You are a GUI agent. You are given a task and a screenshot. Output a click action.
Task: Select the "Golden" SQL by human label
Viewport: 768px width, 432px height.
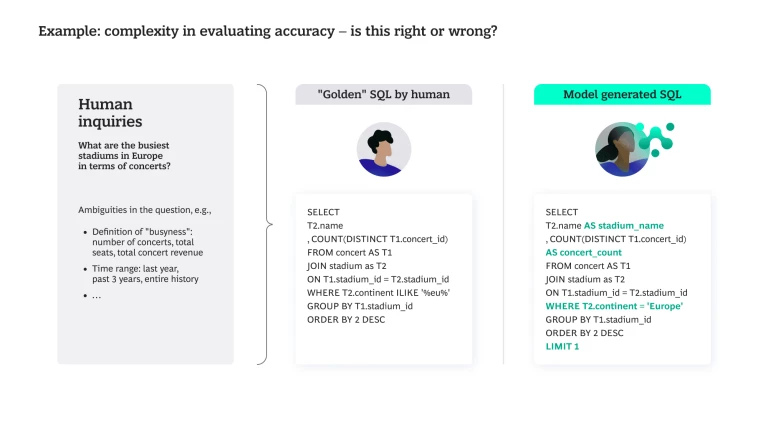coord(383,95)
